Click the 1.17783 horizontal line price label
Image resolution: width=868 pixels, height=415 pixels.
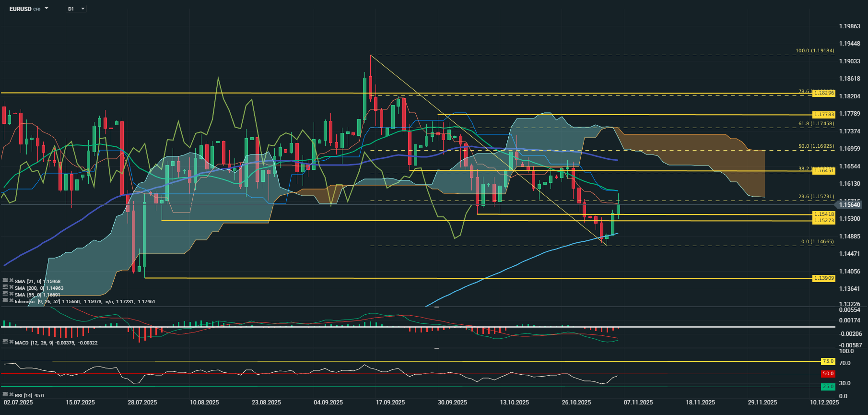(x=824, y=115)
